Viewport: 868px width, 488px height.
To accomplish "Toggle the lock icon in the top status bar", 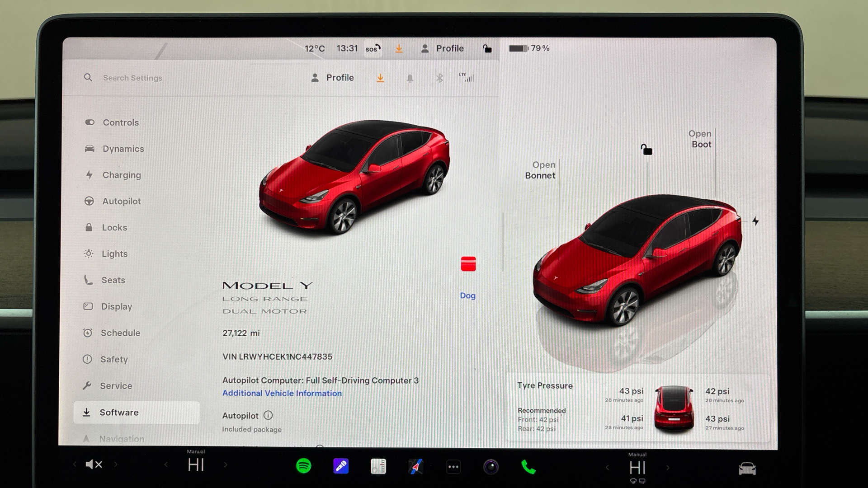I will tap(487, 48).
